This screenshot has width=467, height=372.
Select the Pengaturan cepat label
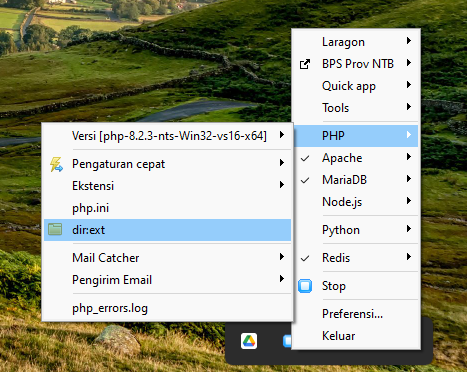tap(119, 164)
